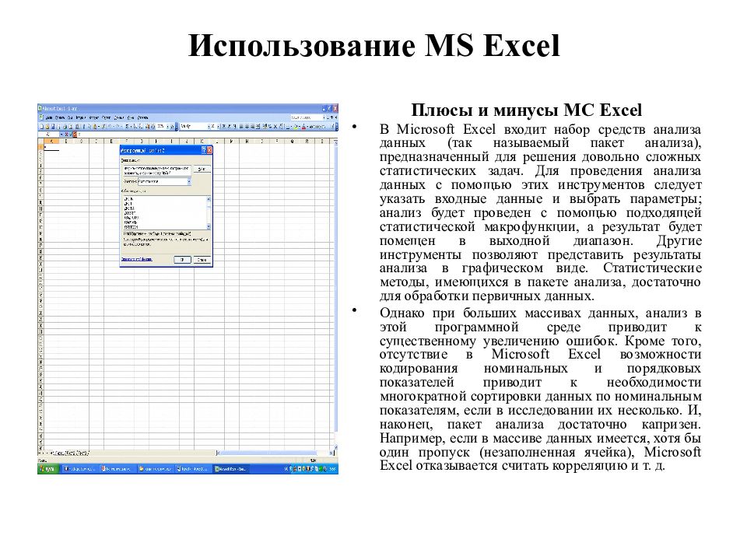
Task: Toggle Bold (Ж) formatting in Excel toolbar
Action: coord(224,126)
